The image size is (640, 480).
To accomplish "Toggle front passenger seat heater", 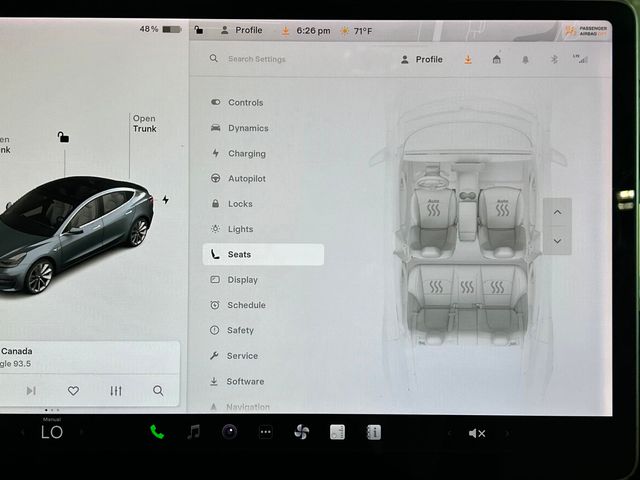I will pos(502,209).
